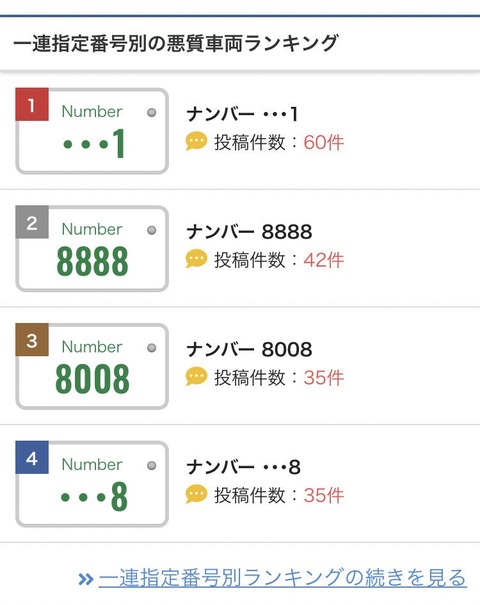The height and width of the screenshot is (605, 480).
Task: Open the ナンバー 8888 title
Action: (x=249, y=232)
